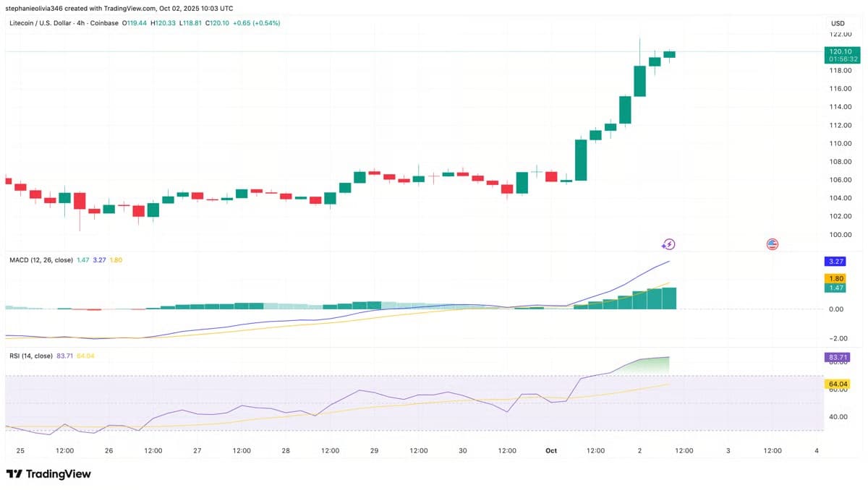This screenshot has height=490, width=868.
Task: Toggle the USD label on the price scale
Action: point(837,22)
